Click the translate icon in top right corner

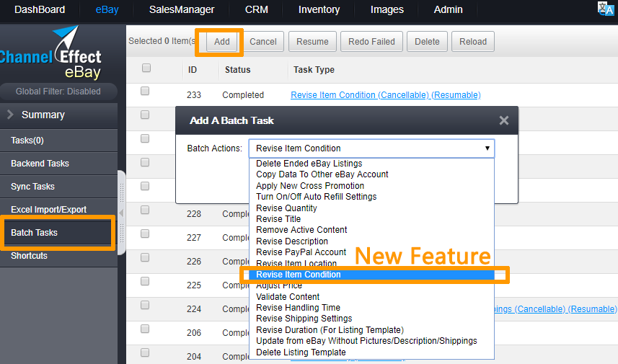(606, 9)
